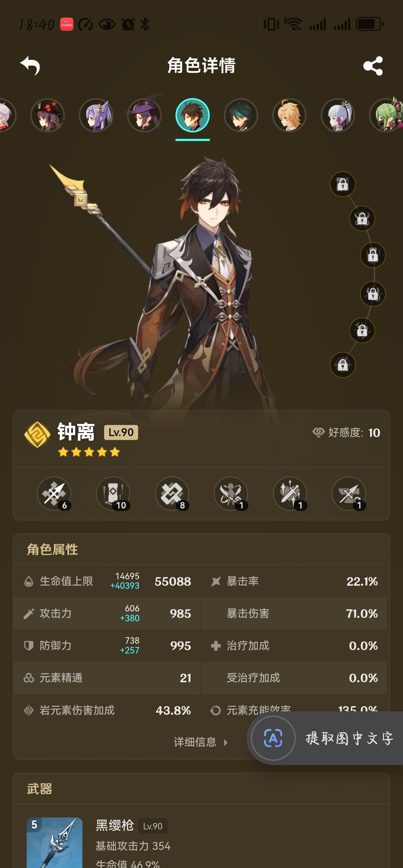
Task: Tap the back arrow icon
Action: click(x=30, y=65)
